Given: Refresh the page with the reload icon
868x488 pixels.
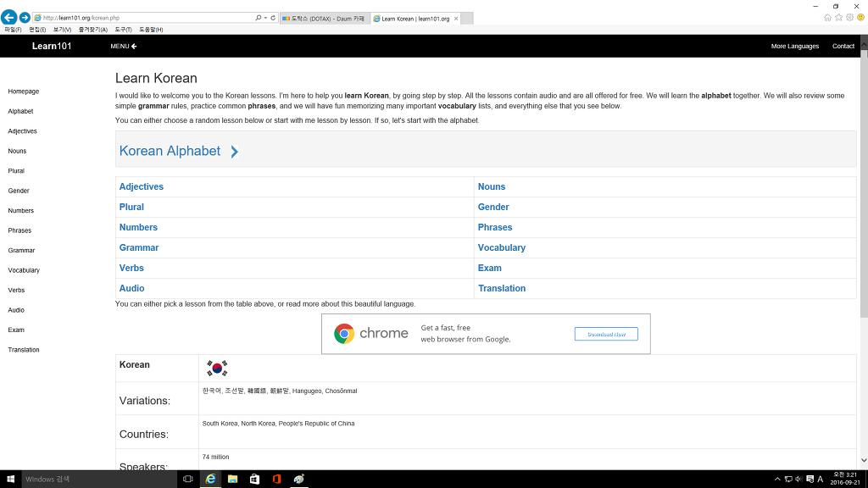Looking at the screenshot, I should [x=273, y=18].
